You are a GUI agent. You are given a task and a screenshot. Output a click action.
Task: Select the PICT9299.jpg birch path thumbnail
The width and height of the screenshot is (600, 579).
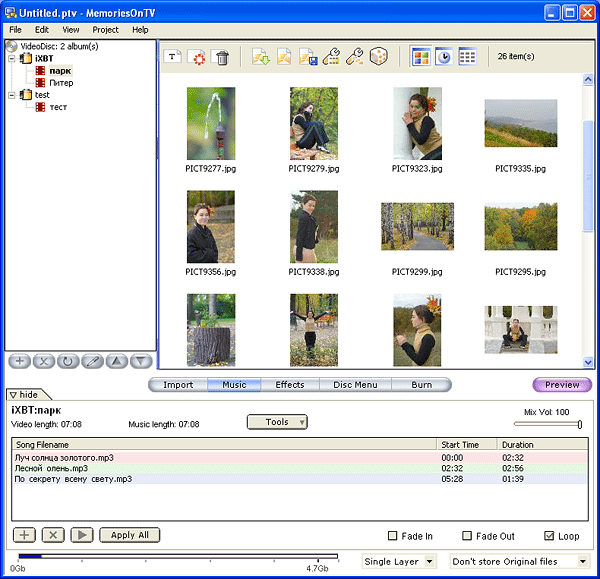(417, 227)
